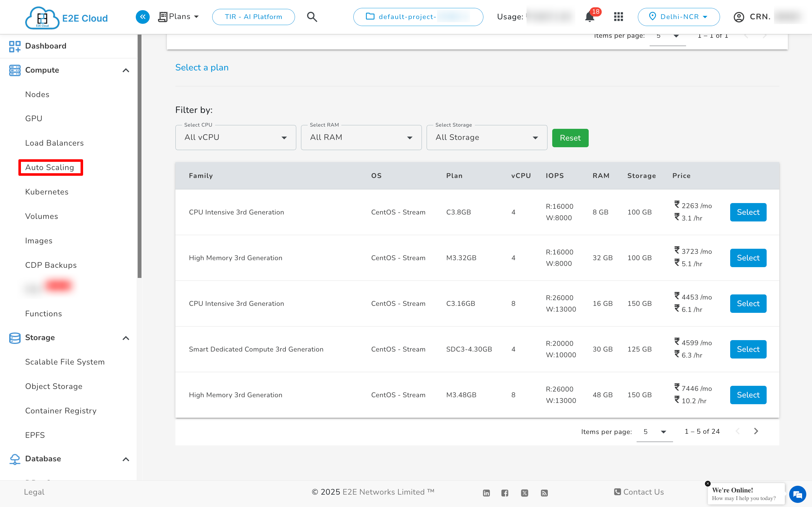This screenshot has width=812, height=507.
Task: Open the Select Storage dropdown
Action: coord(487,137)
